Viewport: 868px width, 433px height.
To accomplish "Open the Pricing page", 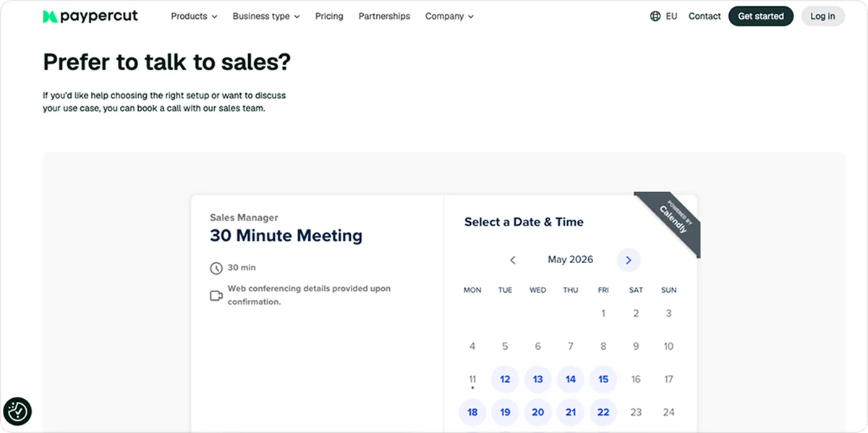I will coord(329,16).
